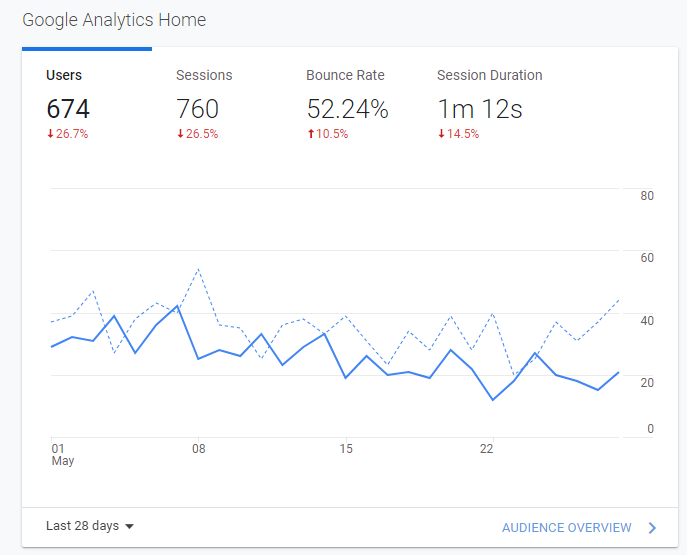The image size is (687, 555).
Task: Click the 15 date axis label
Action: (346, 449)
